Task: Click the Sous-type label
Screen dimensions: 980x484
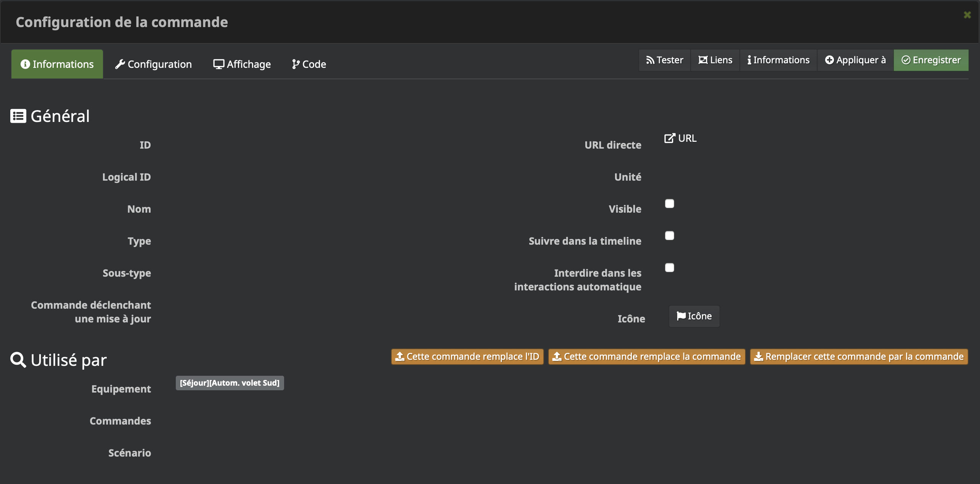Action: coord(127,273)
